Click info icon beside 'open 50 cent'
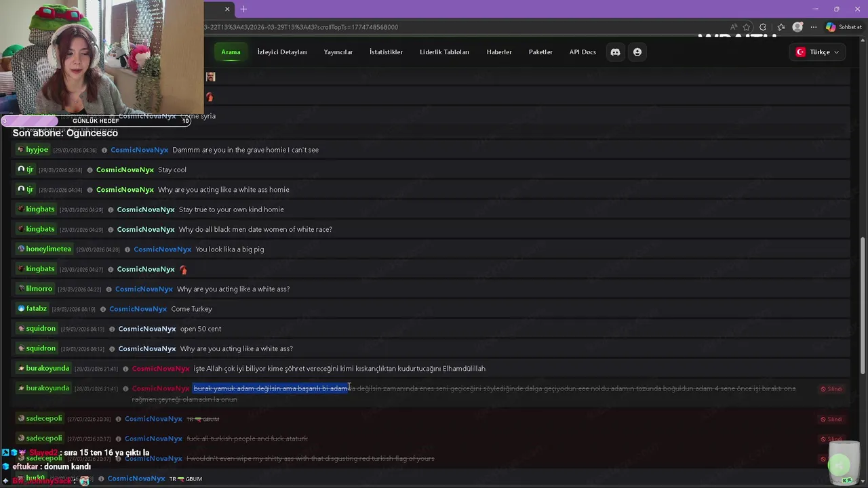The width and height of the screenshot is (868, 488). pyautogui.click(x=113, y=329)
